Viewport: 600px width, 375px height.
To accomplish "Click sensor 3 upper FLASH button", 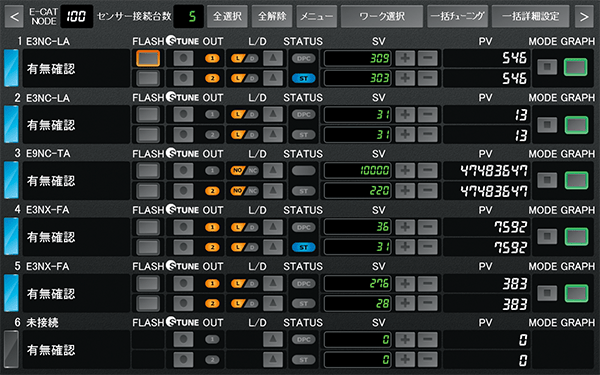I will pos(148,171).
